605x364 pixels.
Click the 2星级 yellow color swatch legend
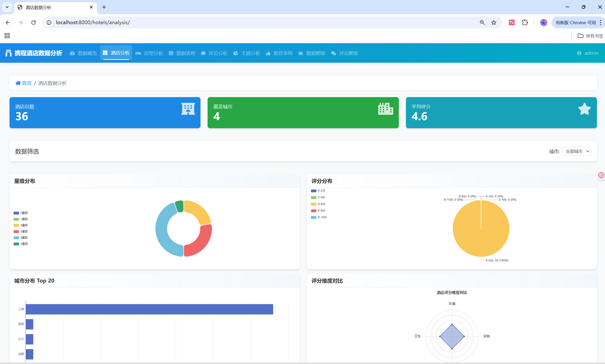(16, 225)
